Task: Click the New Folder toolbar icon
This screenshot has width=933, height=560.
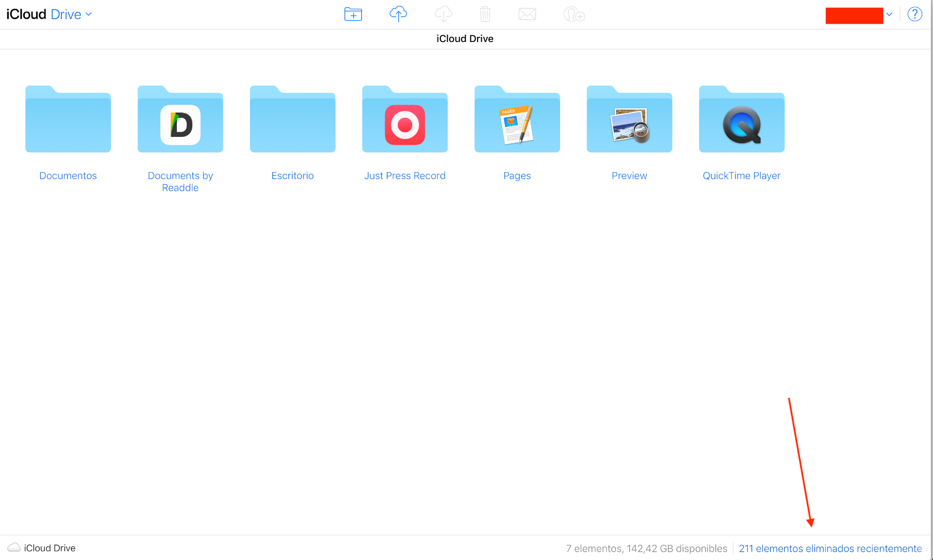Action: click(353, 14)
